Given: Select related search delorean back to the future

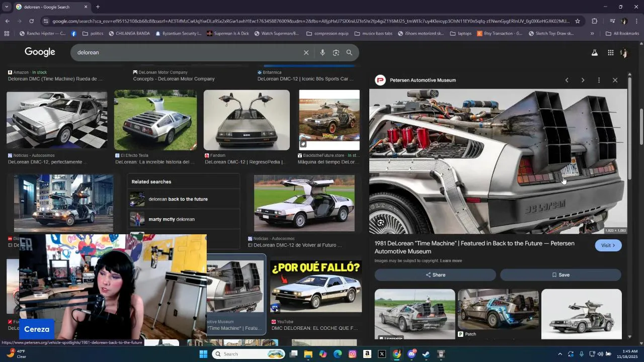Looking at the screenshot, I should (183, 199).
